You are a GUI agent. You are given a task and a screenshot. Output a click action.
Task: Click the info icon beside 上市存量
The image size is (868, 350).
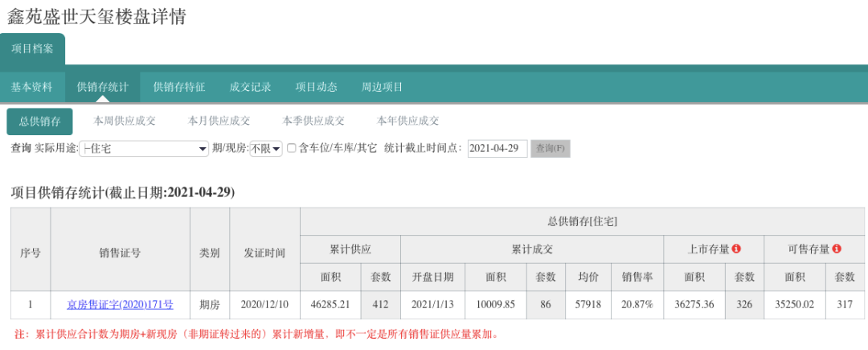[736, 249]
